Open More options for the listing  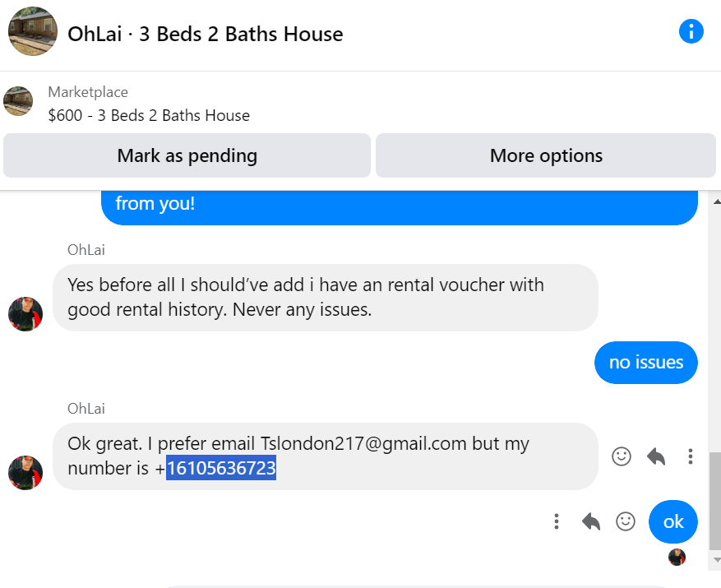[546, 155]
